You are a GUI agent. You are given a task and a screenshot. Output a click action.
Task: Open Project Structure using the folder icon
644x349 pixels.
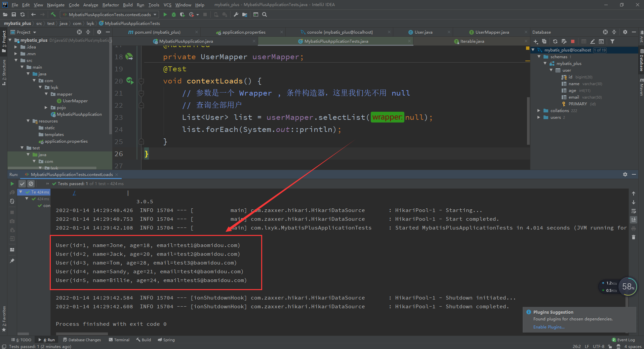tap(245, 14)
